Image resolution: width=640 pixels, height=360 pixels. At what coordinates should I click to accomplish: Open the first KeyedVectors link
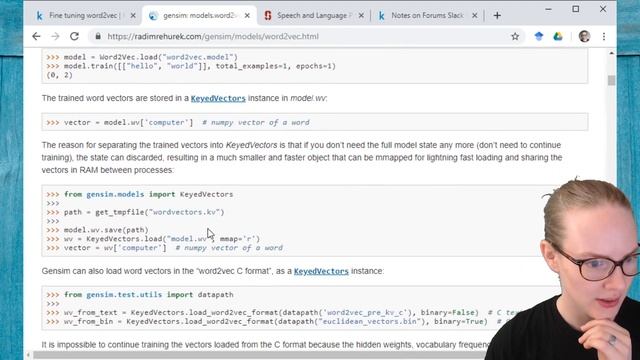tap(218, 98)
